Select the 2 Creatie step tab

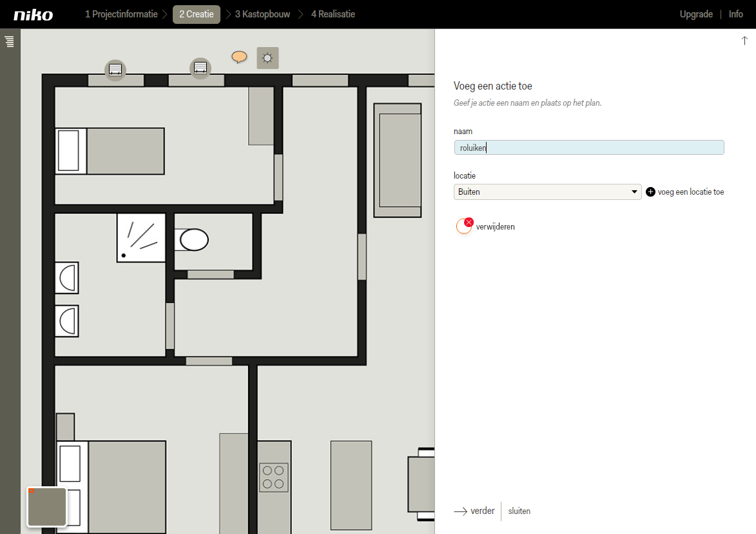[196, 14]
